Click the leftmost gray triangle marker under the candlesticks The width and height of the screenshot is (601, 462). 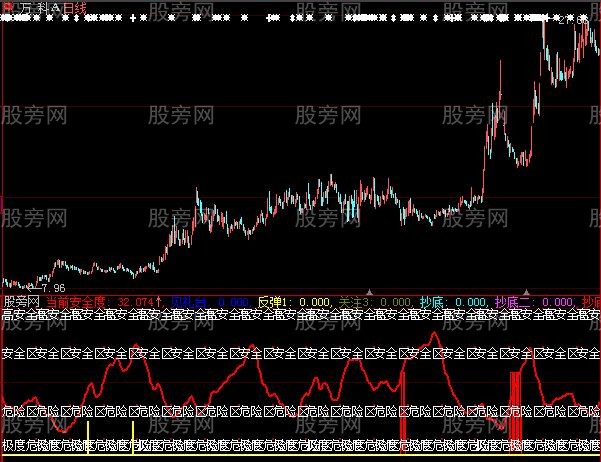(x=371, y=291)
